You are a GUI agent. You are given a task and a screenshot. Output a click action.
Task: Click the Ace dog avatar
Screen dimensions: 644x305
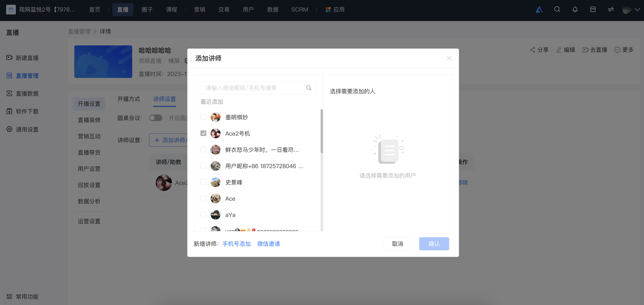pyautogui.click(x=215, y=198)
